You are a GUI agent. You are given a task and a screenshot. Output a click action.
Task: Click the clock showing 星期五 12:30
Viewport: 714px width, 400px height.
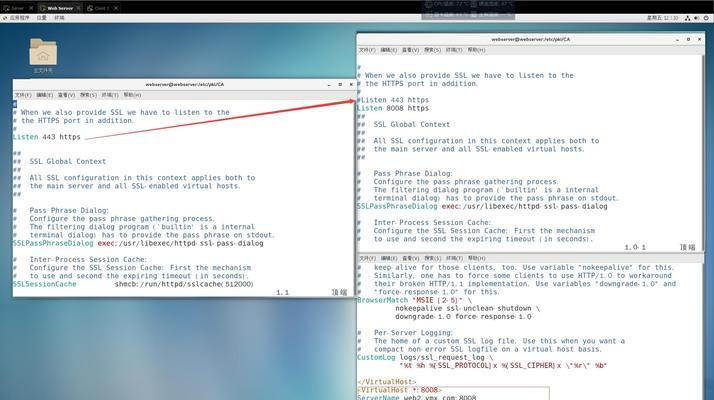click(663, 18)
